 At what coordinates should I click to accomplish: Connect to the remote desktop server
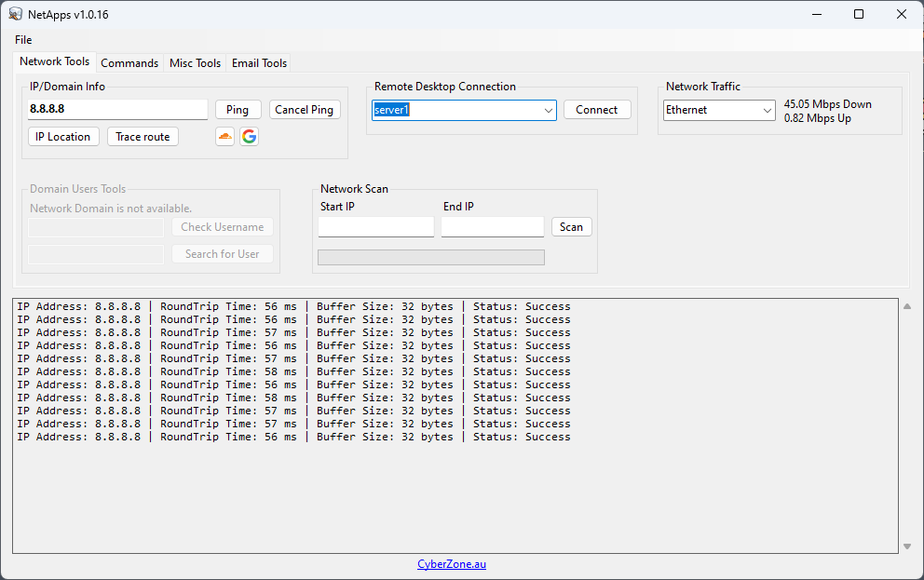[596, 110]
